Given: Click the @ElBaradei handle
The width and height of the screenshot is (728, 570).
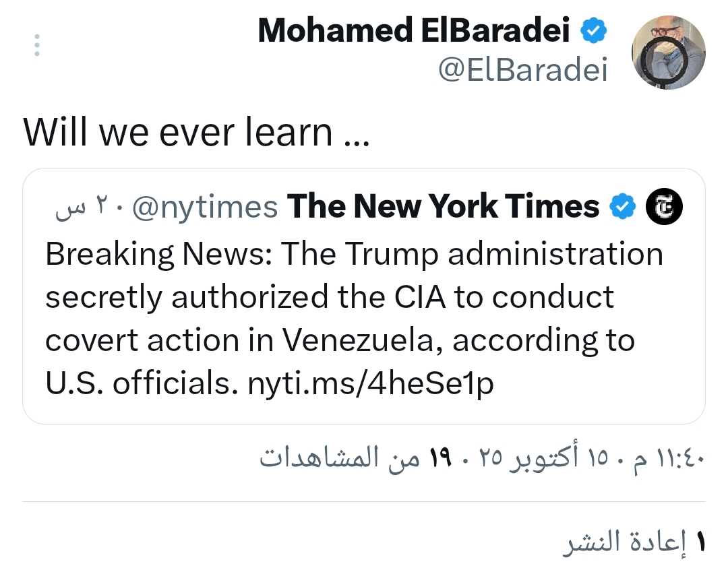Looking at the screenshot, I should point(522,69).
